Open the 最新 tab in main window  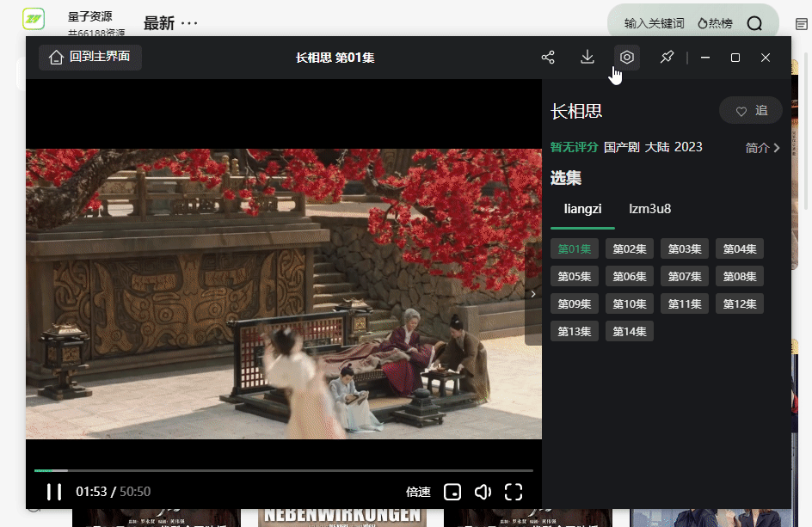[158, 23]
